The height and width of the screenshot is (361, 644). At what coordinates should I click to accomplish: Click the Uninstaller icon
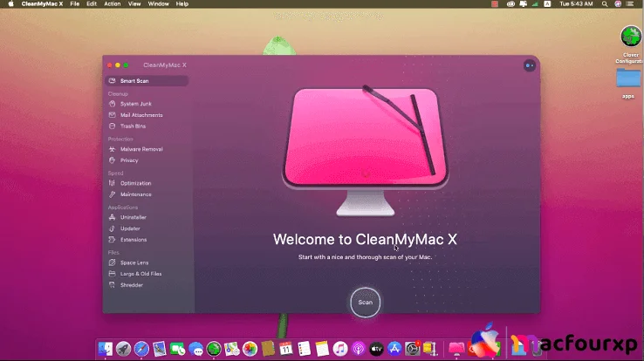click(x=112, y=217)
